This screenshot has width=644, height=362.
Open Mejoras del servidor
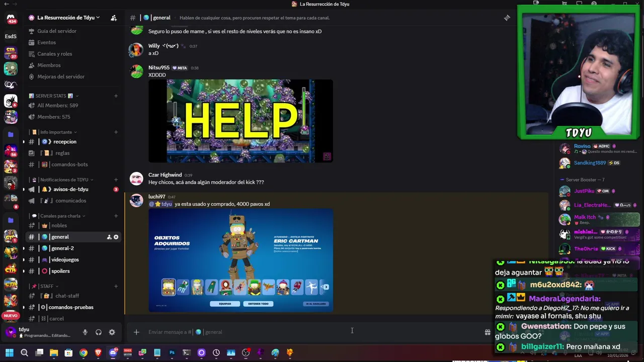73,76
